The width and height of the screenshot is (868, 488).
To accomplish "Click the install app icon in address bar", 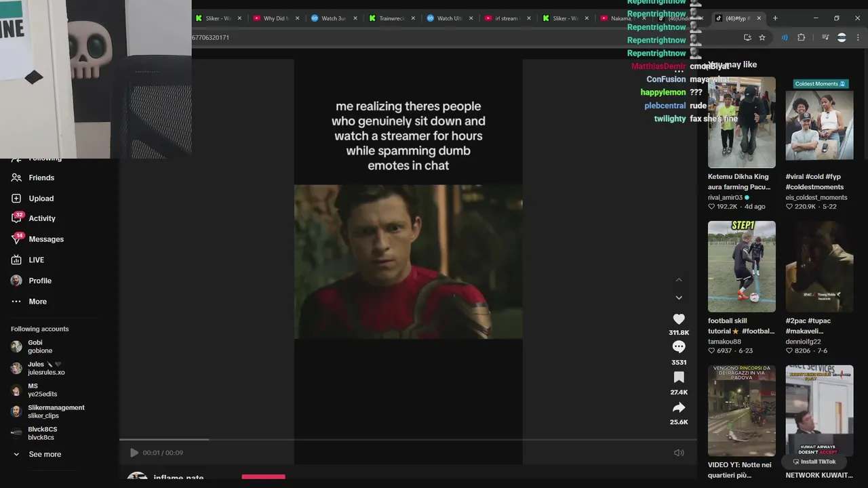I will tap(747, 37).
